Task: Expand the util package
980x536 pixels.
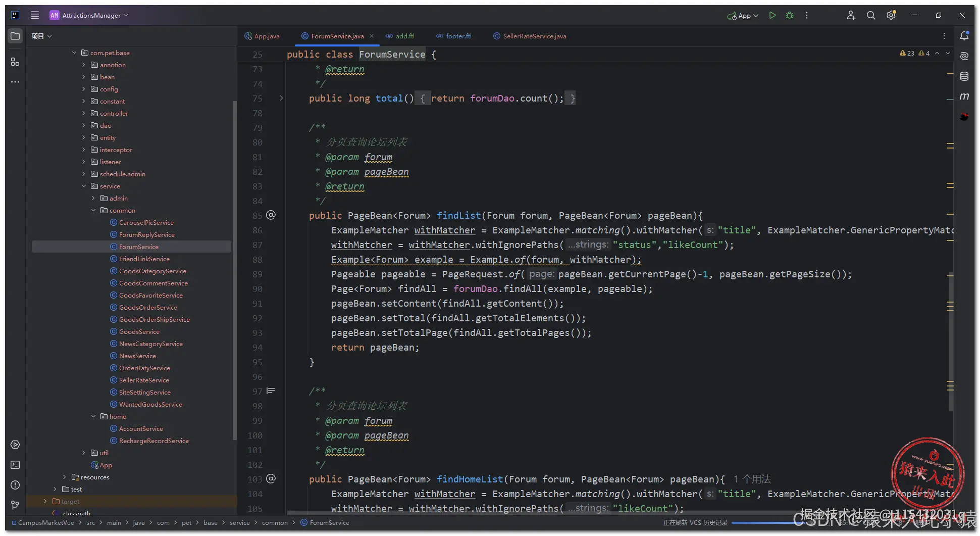Action: point(84,453)
